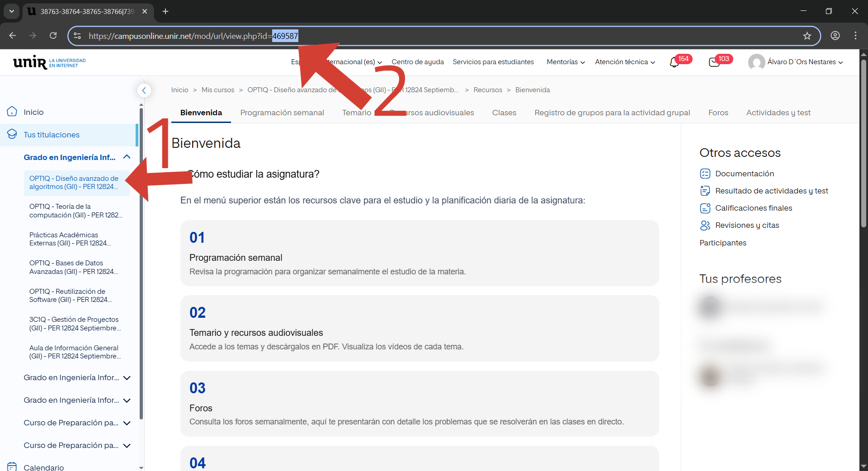Viewport: 868px width, 471px height.
Task: Open the browser profile icon
Action: coord(835,36)
